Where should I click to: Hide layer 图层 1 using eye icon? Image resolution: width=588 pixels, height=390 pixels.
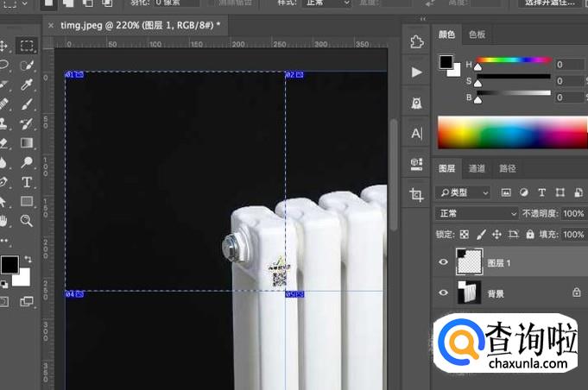pyautogui.click(x=444, y=262)
